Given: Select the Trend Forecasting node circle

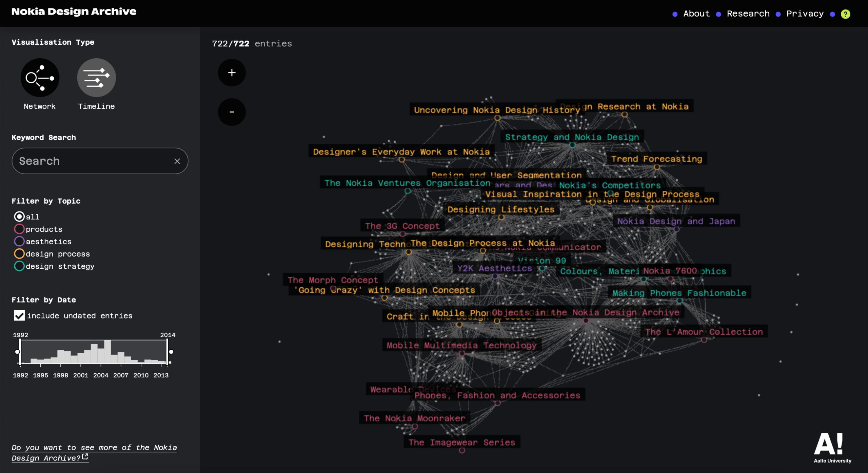Looking at the screenshot, I should coord(657,167).
